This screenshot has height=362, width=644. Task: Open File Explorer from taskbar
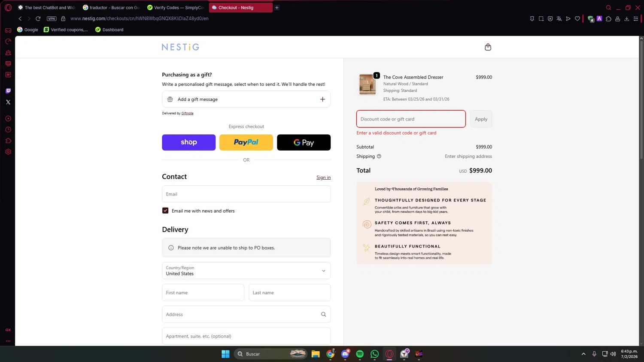[x=316, y=354]
